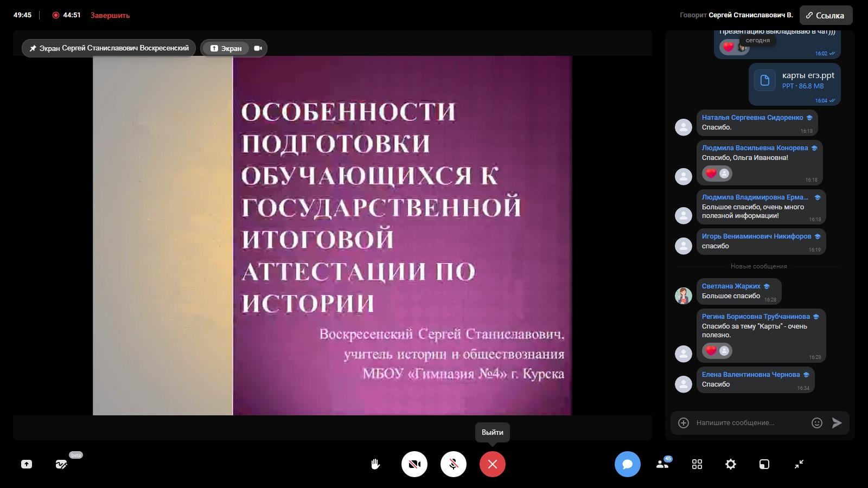Switch to the Экран view tab
This screenshot has height=488, width=868.
click(226, 48)
